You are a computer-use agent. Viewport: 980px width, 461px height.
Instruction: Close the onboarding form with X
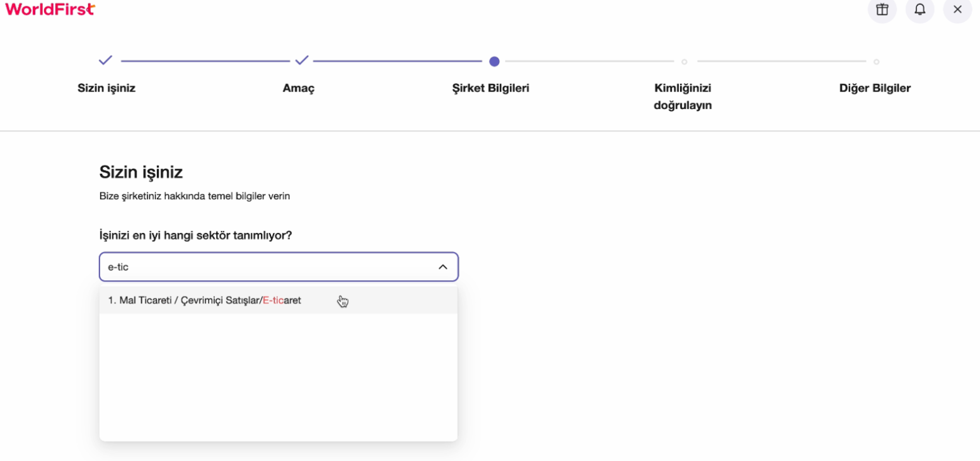point(957,9)
